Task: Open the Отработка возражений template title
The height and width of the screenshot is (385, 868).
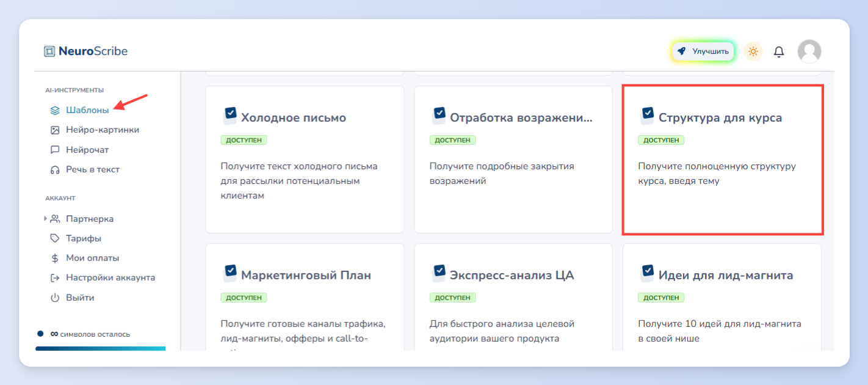Action: pos(521,118)
